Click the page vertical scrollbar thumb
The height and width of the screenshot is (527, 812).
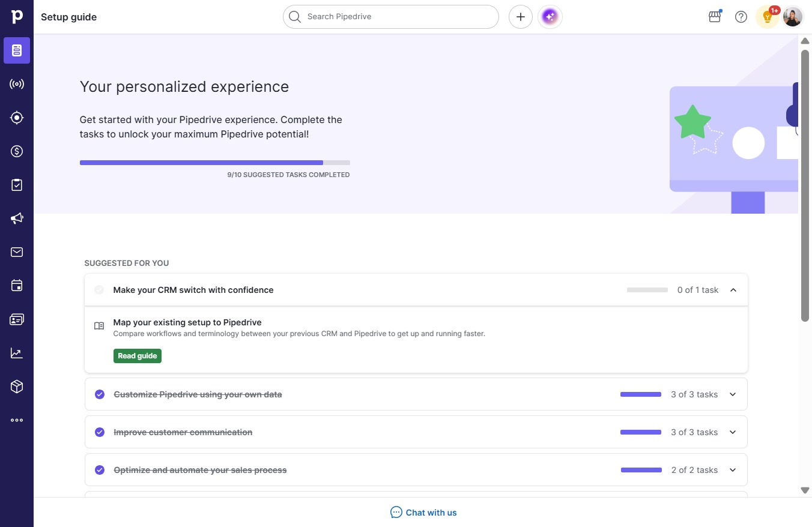pyautogui.click(x=805, y=185)
